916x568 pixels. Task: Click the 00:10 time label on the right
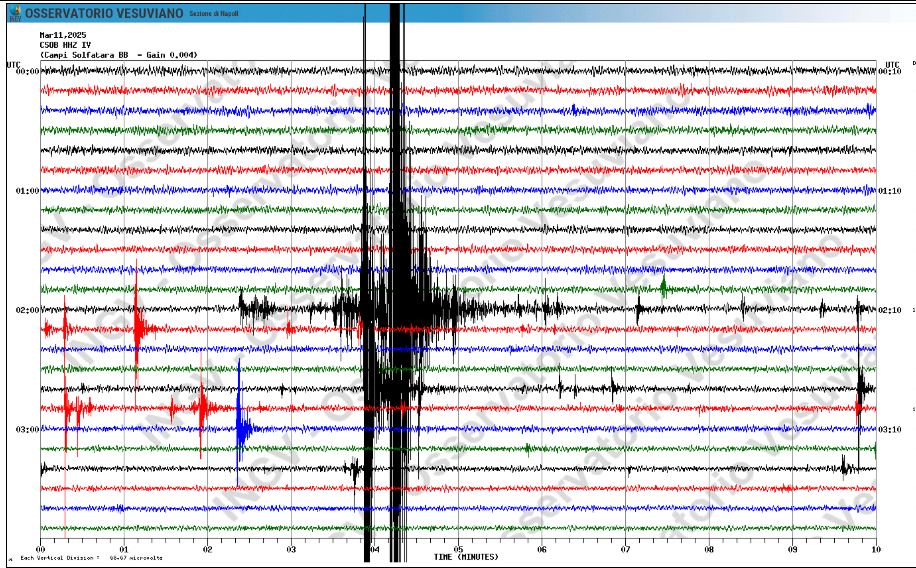click(x=890, y=71)
